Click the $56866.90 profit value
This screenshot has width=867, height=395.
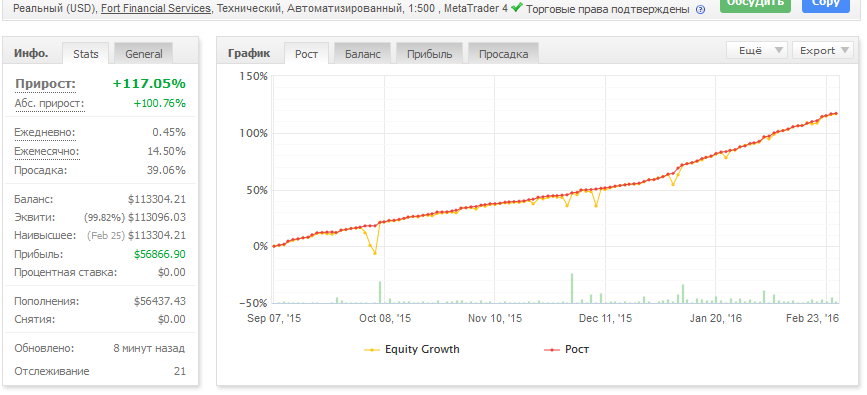point(160,254)
